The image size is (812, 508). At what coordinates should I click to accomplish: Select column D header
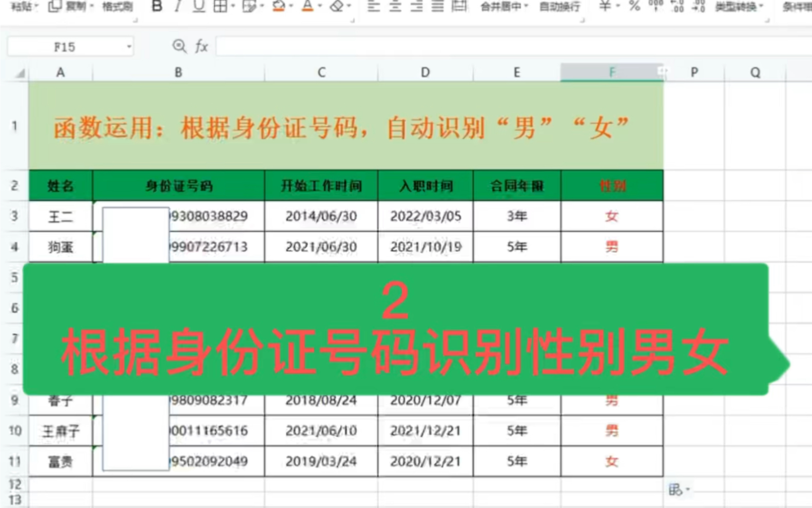[x=425, y=72]
